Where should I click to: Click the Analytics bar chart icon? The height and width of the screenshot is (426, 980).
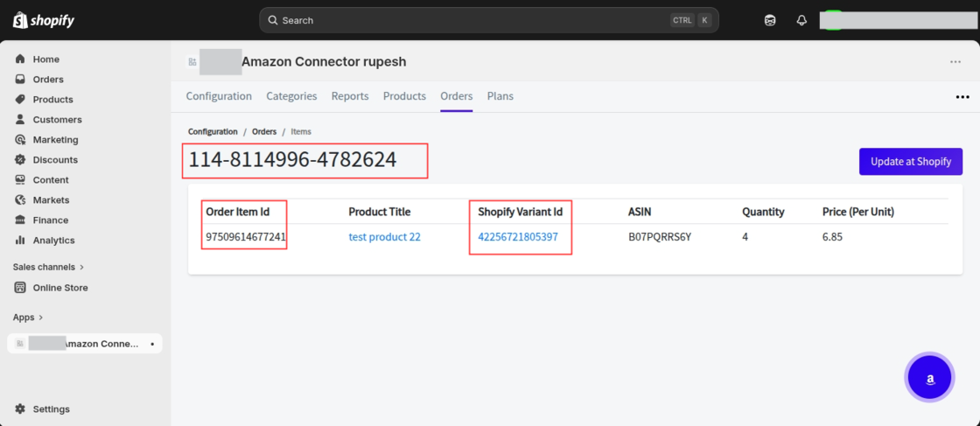20,241
